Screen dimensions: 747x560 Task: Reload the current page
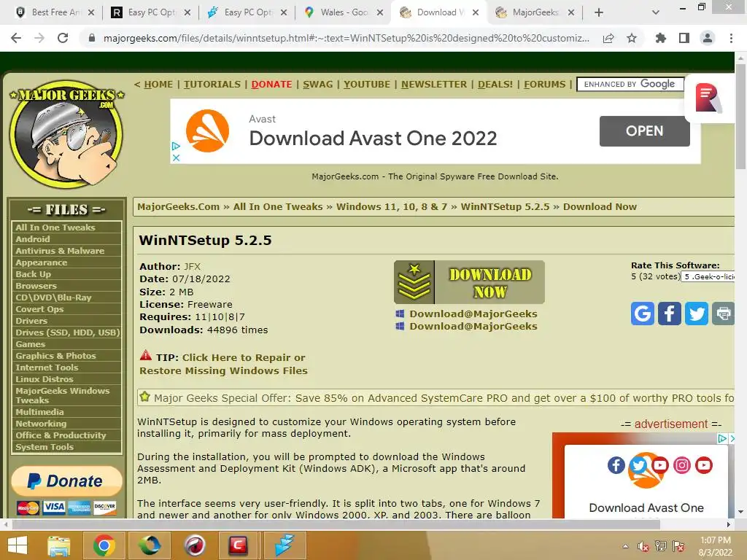tap(63, 38)
